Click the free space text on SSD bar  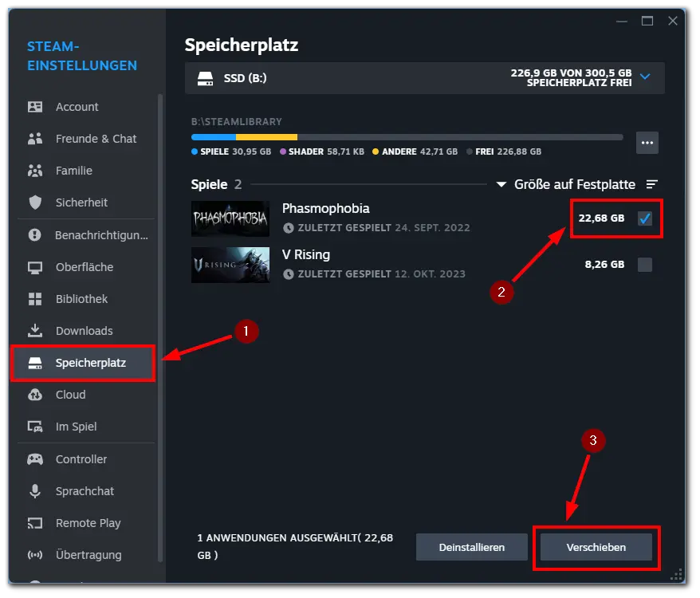[572, 77]
